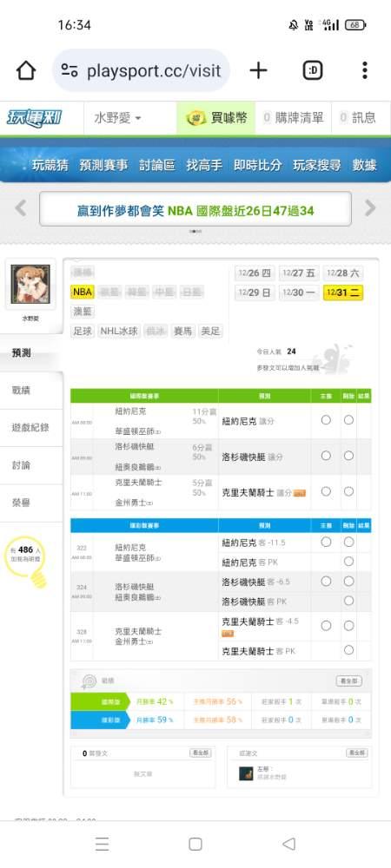Select first radio for 紐約尼克 客 -11.5

pos(326,542)
